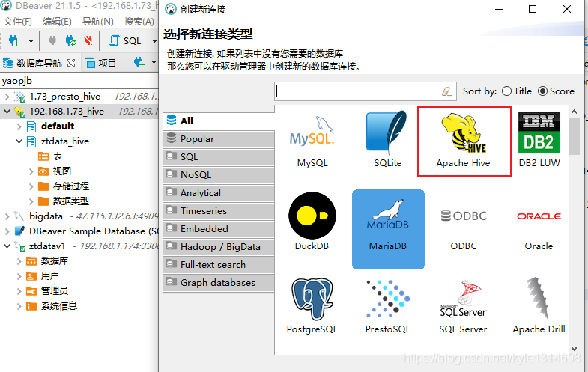Open navigator panel new connection dropdown arrow
The height and width of the screenshot is (372, 588).
(x=154, y=62)
